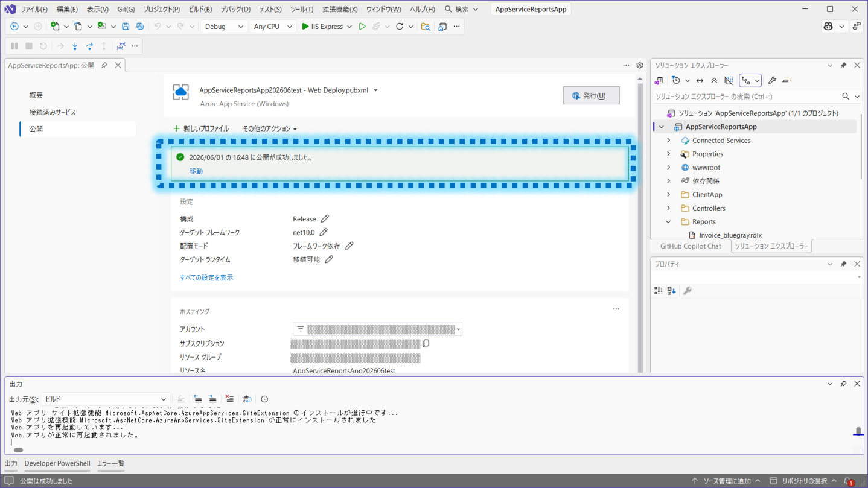This screenshot has width=868, height=488.
Task: Expand the Controllers folder
Action: click(669, 208)
